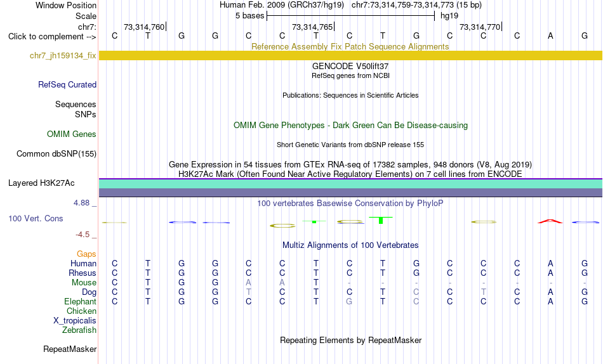Screen dimensions: 603x364
Task: Click the X_tropicalis species label
Action: pyautogui.click(x=75, y=321)
